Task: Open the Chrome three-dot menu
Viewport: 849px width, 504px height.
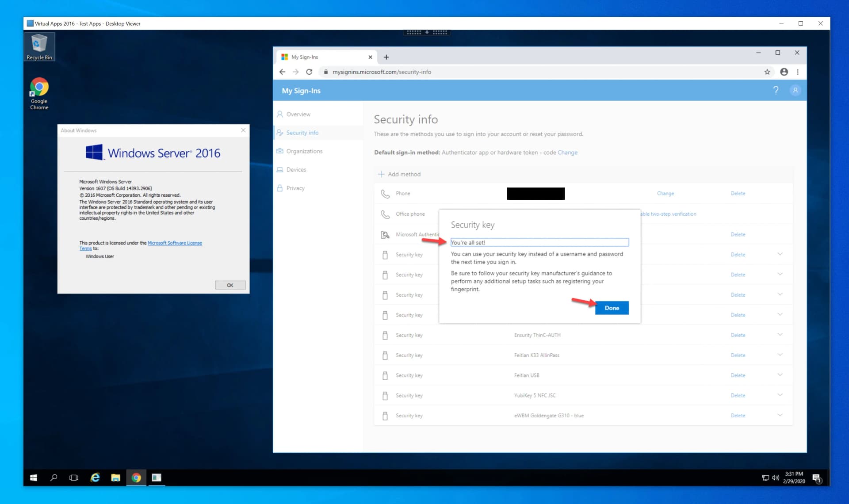Action: pyautogui.click(x=798, y=72)
